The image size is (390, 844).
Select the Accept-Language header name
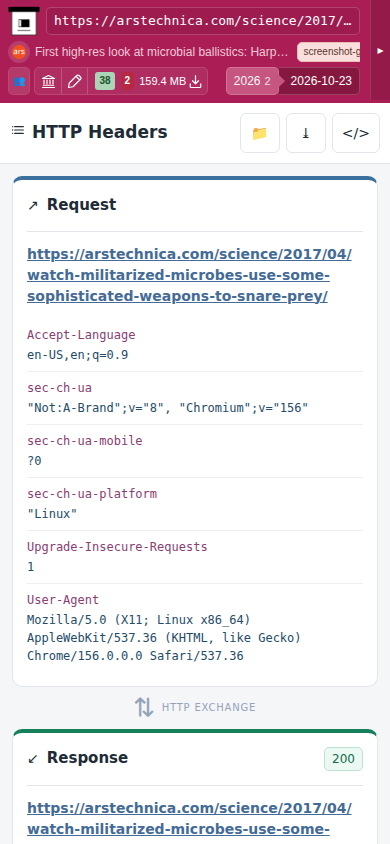(x=81, y=335)
